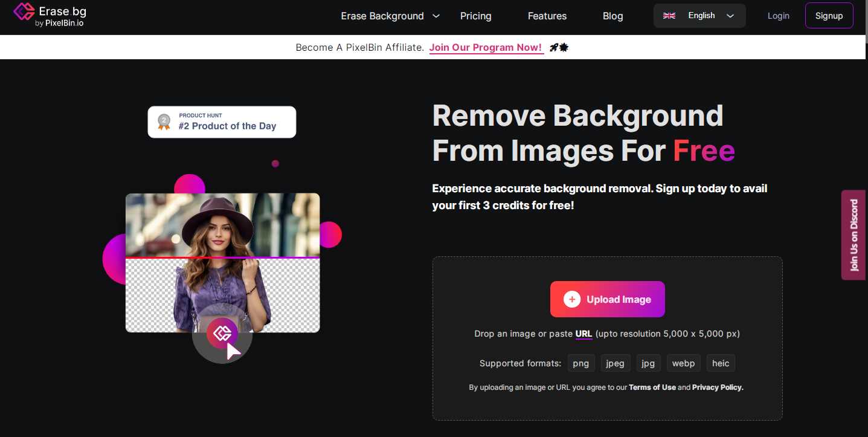Open the Erase Background menu

(382, 16)
